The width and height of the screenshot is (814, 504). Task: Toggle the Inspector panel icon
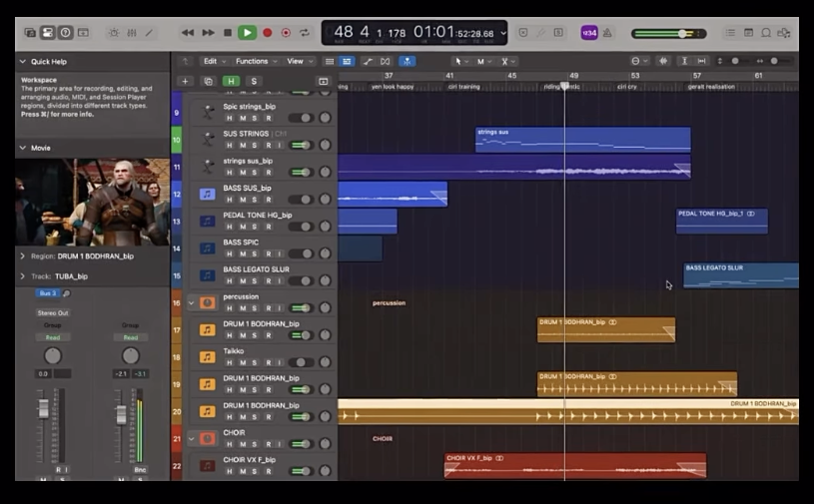click(47, 33)
